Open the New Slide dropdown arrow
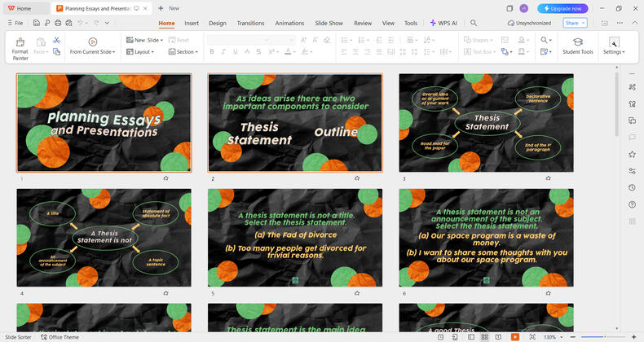 pyautogui.click(x=161, y=40)
